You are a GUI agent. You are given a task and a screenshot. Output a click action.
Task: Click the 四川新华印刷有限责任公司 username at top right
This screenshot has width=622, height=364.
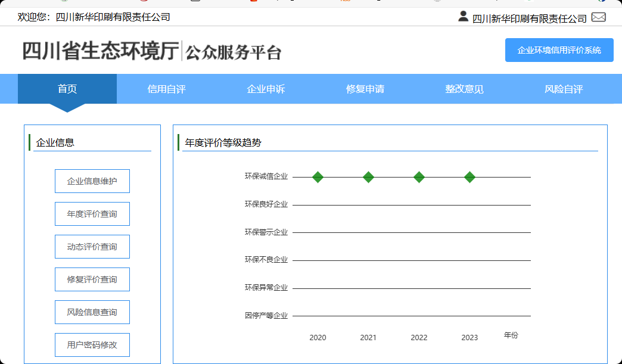pyautogui.click(x=529, y=18)
